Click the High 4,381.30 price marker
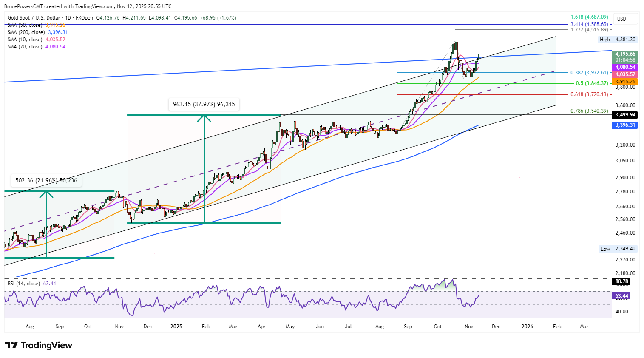Screen dimensions: 644x358 point(618,40)
